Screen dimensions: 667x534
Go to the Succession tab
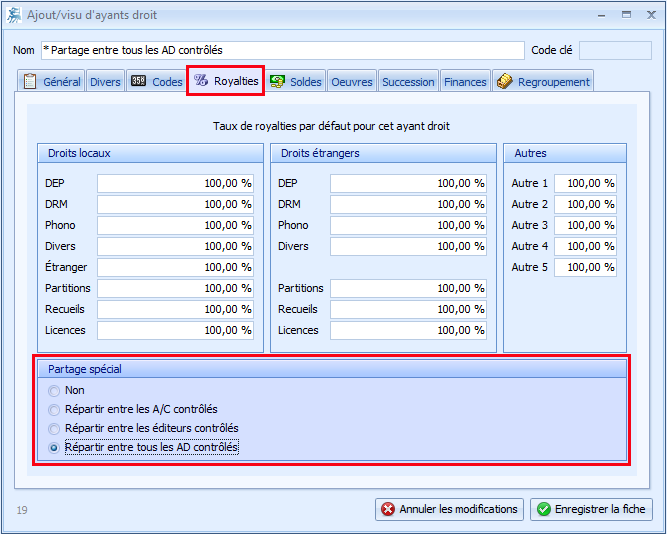click(x=408, y=82)
